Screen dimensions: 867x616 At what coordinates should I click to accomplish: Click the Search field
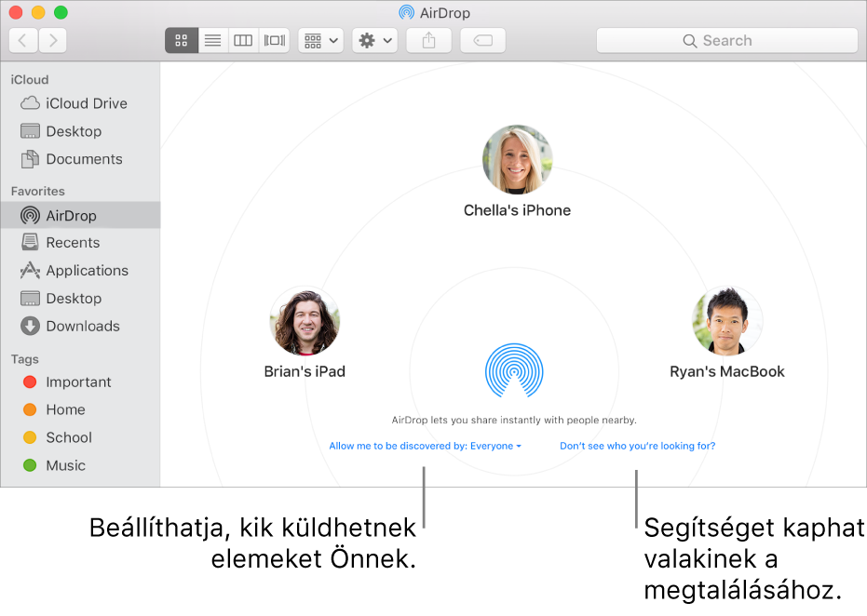pos(726,40)
